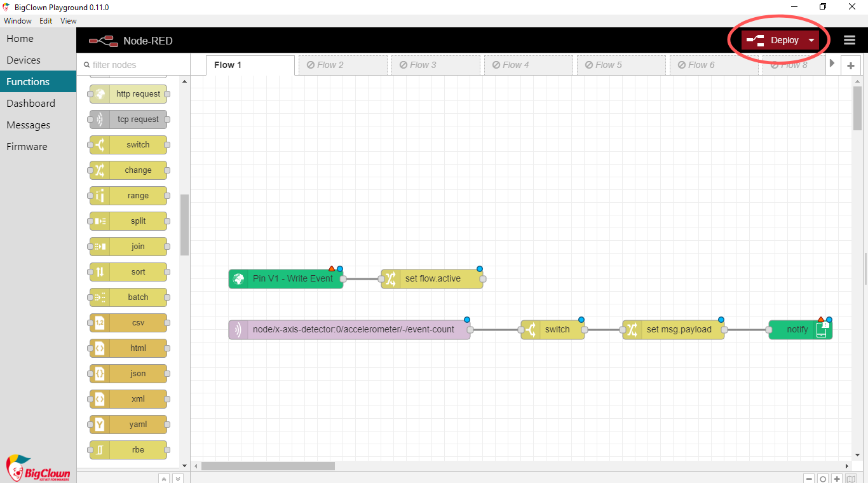Click output port of accelerometer event-count node
This screenshot has width=868, height=483.
[x=470, y=330]
